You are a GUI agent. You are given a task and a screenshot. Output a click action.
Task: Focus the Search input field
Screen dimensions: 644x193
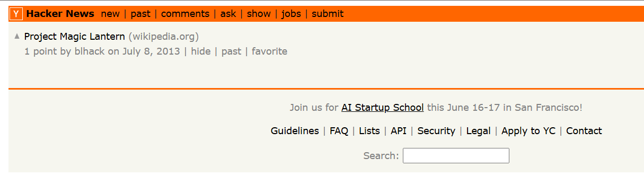pyautogui.click(x=456, y=156)
